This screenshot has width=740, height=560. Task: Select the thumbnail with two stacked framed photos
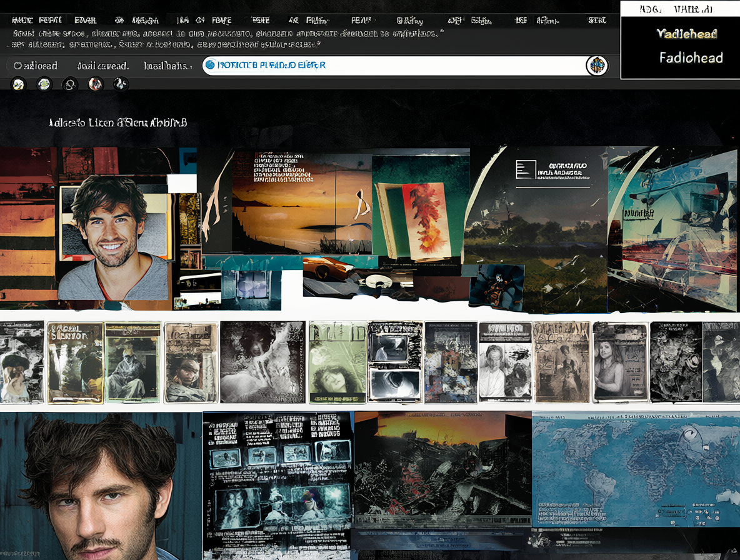394,362
